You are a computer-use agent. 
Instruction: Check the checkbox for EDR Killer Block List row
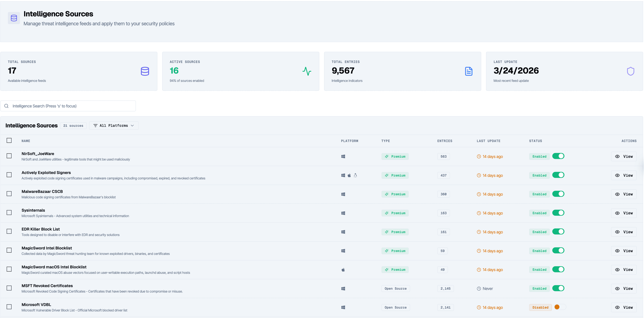(x=9, y=231)
